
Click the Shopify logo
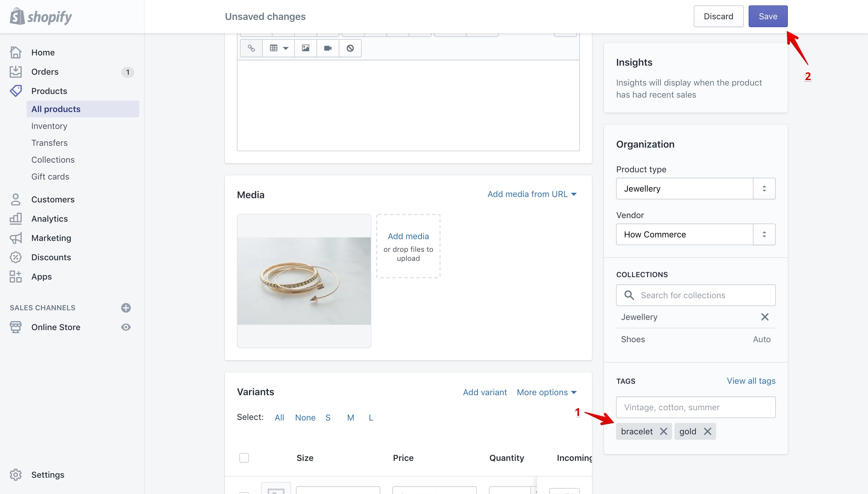pos(41,16)
